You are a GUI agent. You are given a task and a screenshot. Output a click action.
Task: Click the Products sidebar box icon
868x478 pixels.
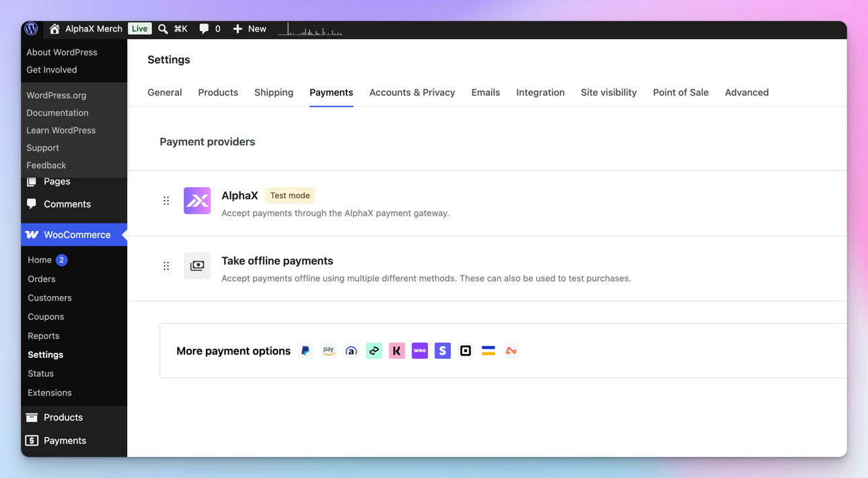tap(32, 417)
